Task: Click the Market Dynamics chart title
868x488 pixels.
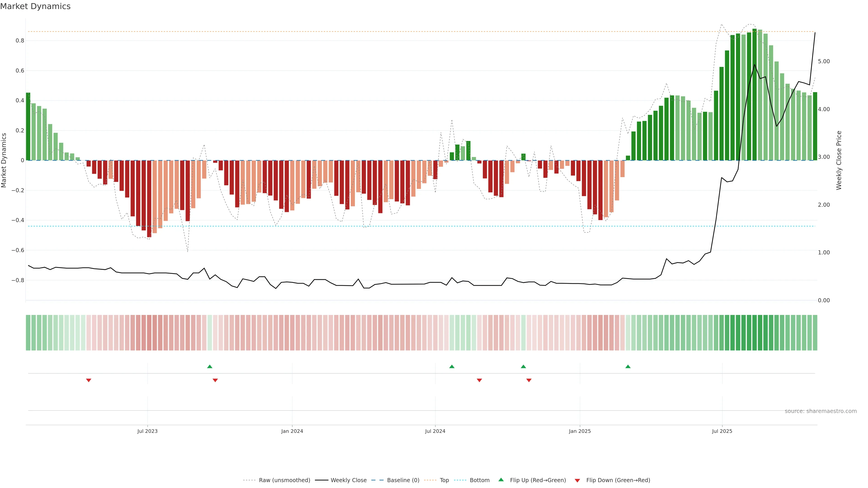Action: click(35, 6)
